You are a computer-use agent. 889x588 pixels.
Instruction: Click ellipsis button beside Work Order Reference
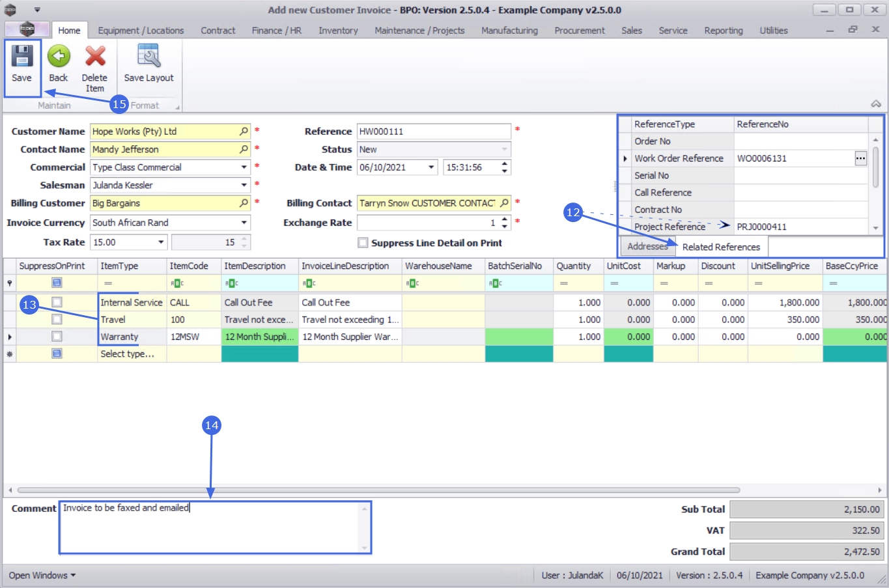[x=860, y=158]
